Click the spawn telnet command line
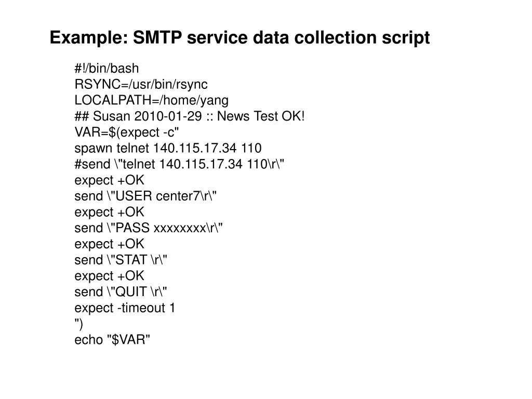Image resolution: width=532 pixels, height=399 pixels. pyautogui.click(x=168, y=149)
